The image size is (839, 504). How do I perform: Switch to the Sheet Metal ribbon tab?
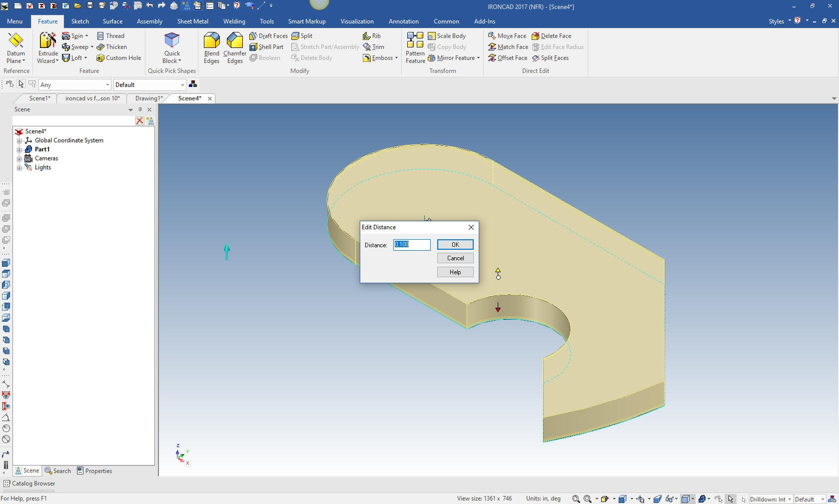[192, 21]
